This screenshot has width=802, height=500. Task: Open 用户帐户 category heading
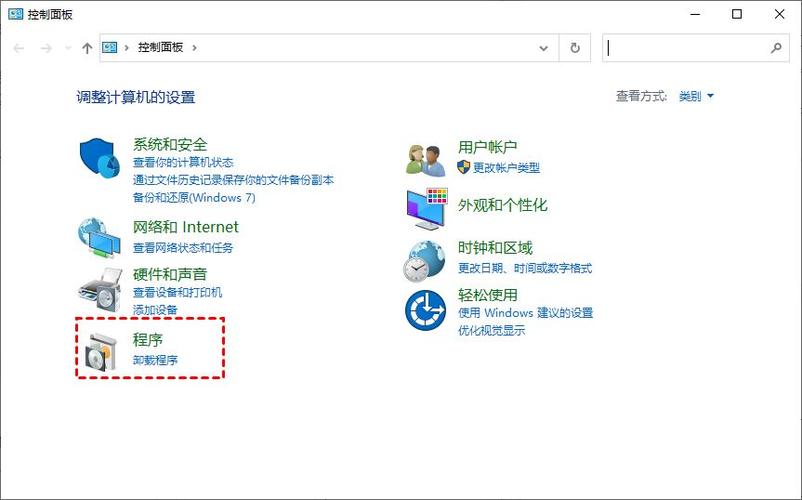(x=487, y=147)
